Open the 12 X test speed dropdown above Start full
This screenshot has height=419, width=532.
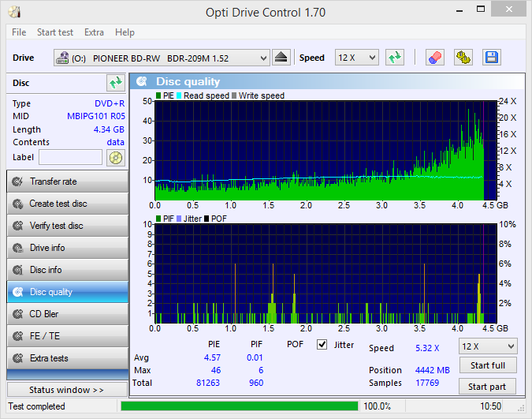[x=488, y=346]
